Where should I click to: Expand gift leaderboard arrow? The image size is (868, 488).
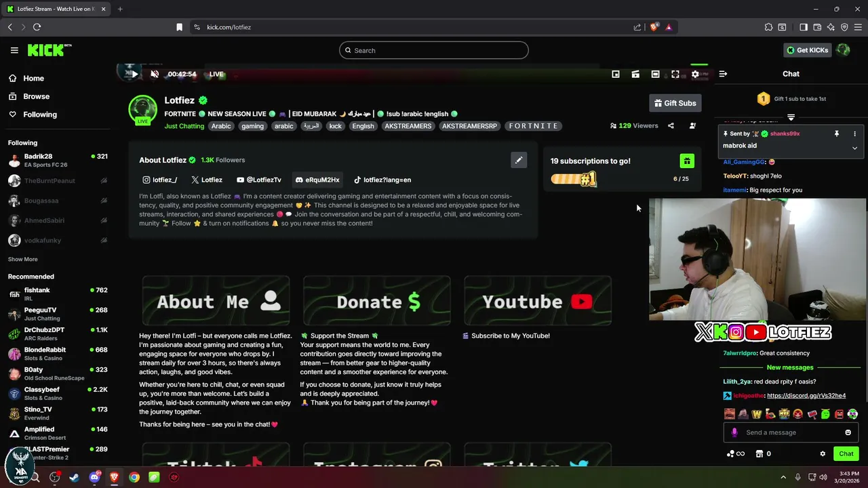coord(791,117)
